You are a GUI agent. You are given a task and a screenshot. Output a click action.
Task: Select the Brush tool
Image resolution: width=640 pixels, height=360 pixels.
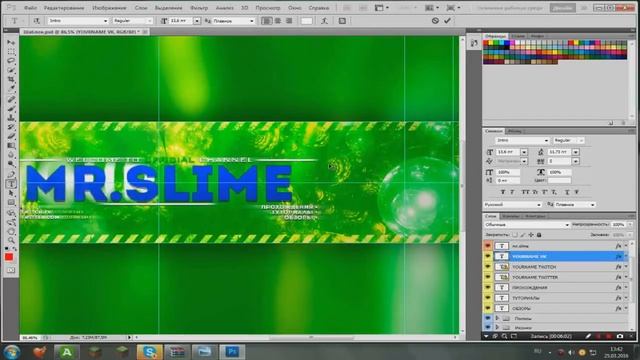click(x=11, y=109)
